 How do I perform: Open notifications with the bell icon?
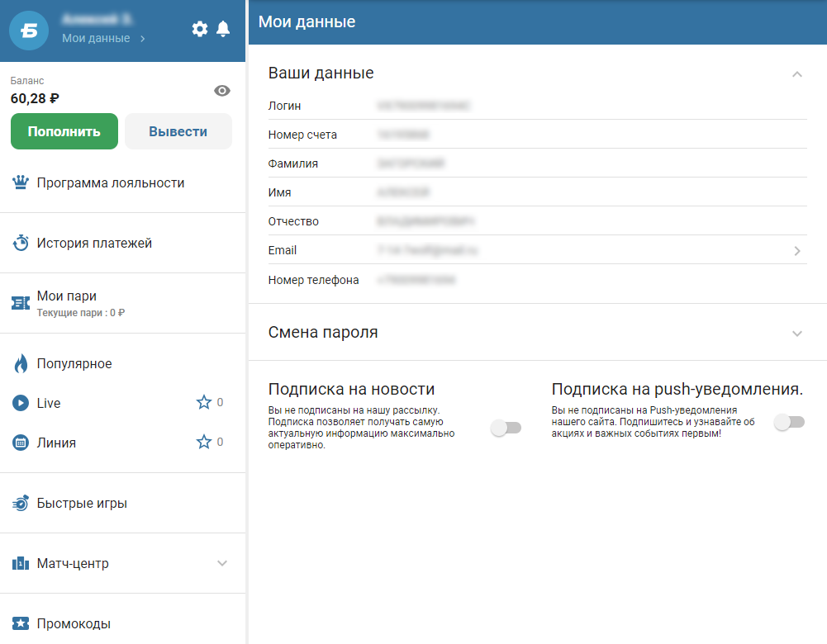pos(223,28)
